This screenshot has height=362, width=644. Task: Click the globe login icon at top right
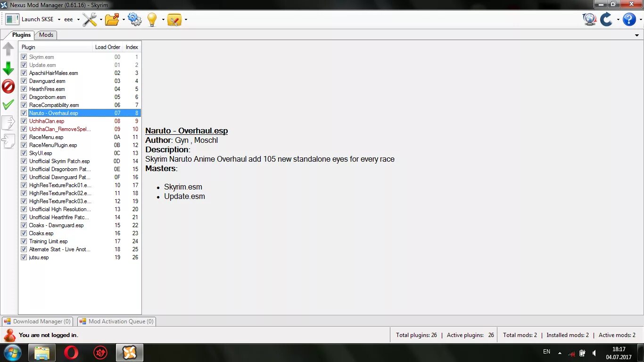coord(589,19)
